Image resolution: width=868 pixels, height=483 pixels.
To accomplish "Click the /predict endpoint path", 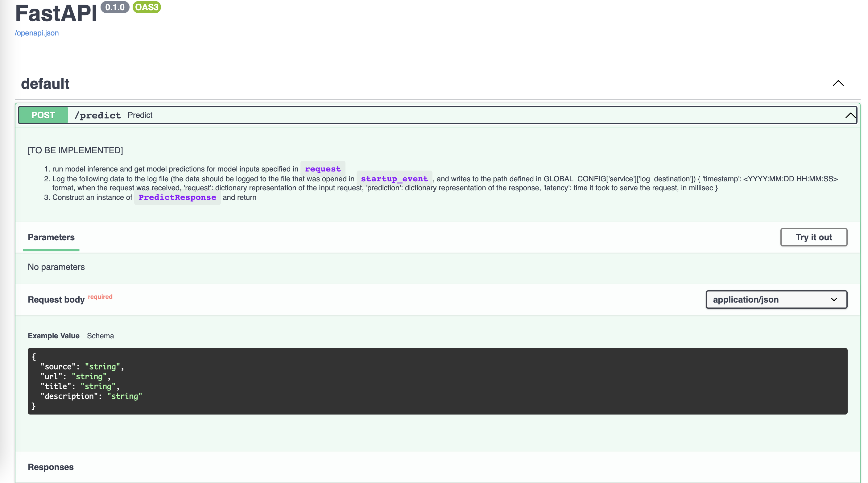I will 97,115.
